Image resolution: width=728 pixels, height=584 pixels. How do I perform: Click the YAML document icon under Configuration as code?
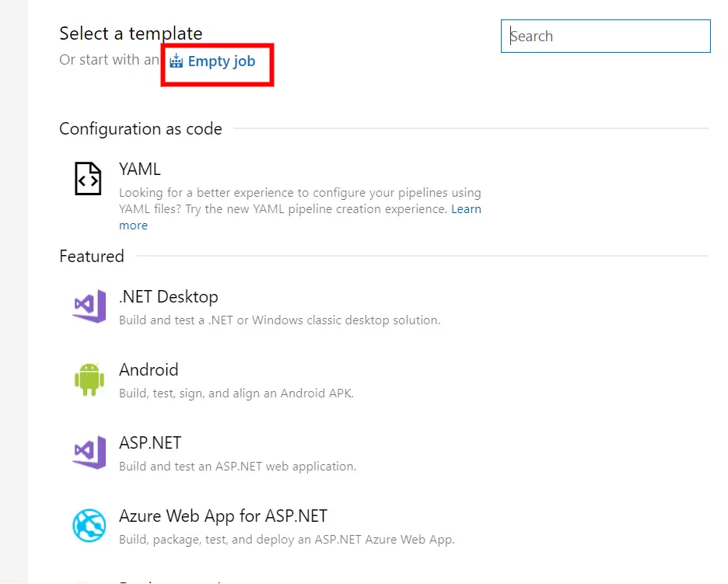click(x=87, y=179)
